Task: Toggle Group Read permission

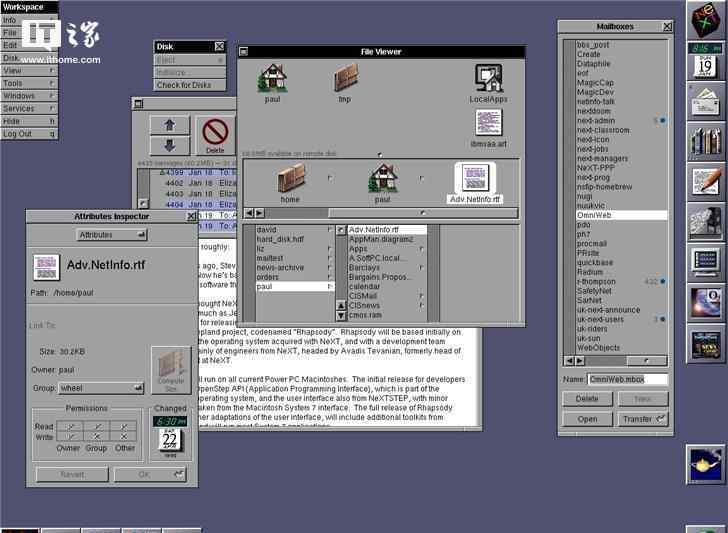Action: [x=97, y=426]
